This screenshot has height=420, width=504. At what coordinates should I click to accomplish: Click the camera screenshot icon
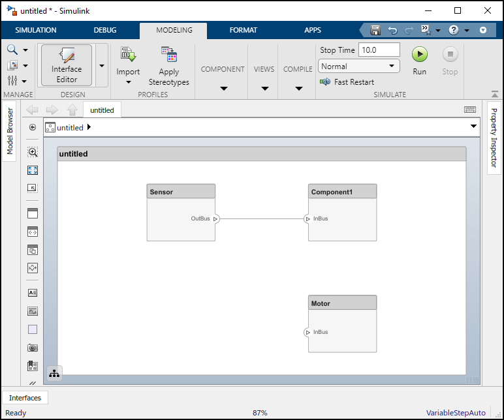coord(33,348)
